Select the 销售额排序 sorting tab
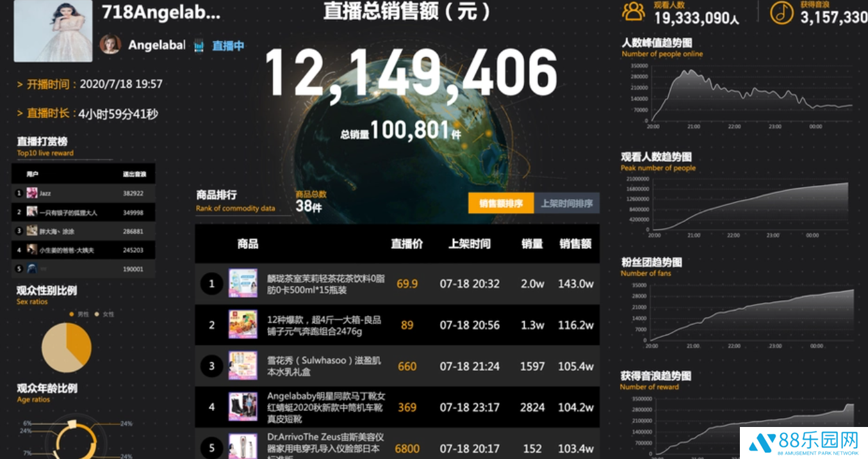Screen dimensions: 868x459 coord(501,204)
